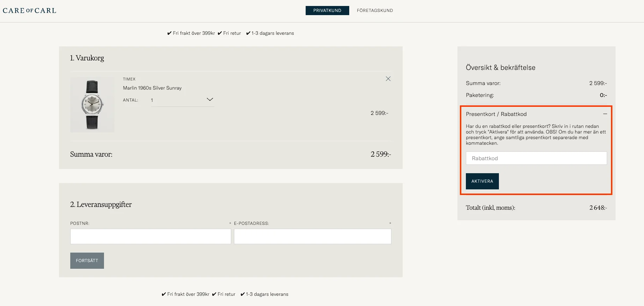Viewport: 644px width, 306px height.
Task: Click Fri frakt checkmark below the delivery form
Action: pyautogui.click(x=164, y=294)
